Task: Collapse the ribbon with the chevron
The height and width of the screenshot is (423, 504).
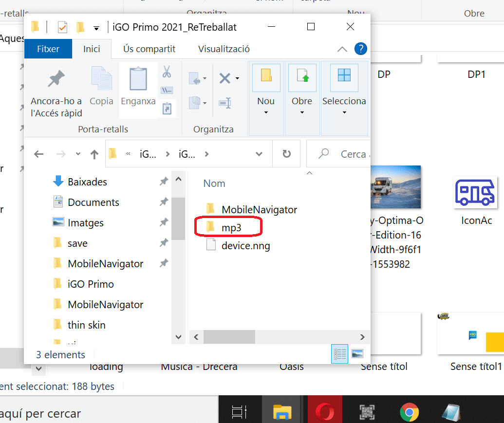Action: (342, 49)
